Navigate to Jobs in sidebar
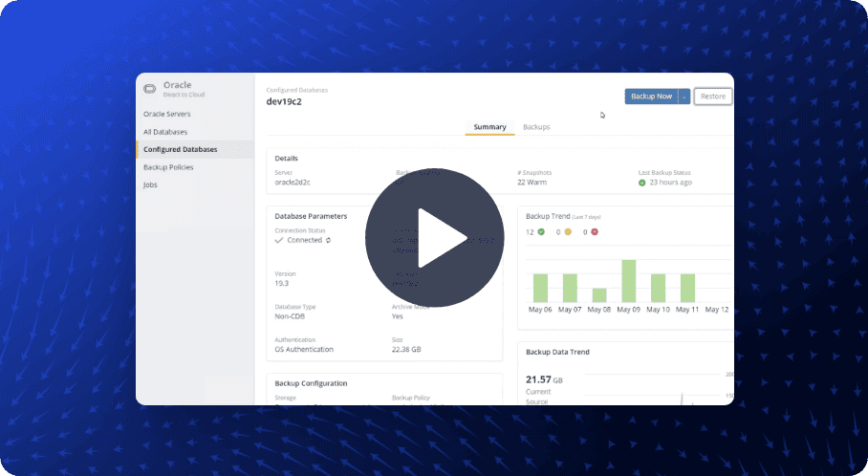The height and width of the screenshot is (476, 868). pos(150,184)
